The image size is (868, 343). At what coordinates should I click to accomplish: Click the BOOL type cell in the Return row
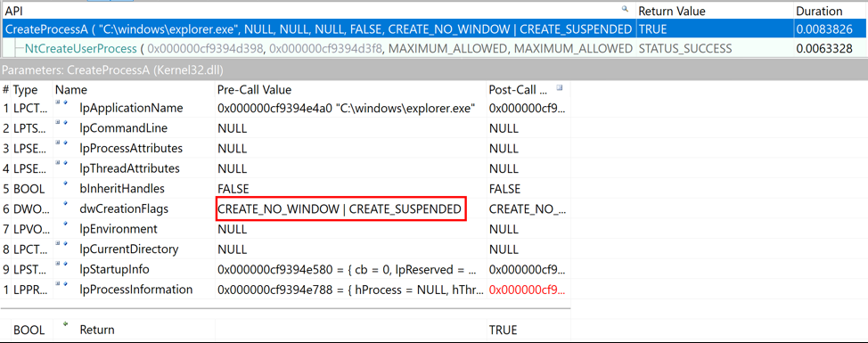(29, 331)
